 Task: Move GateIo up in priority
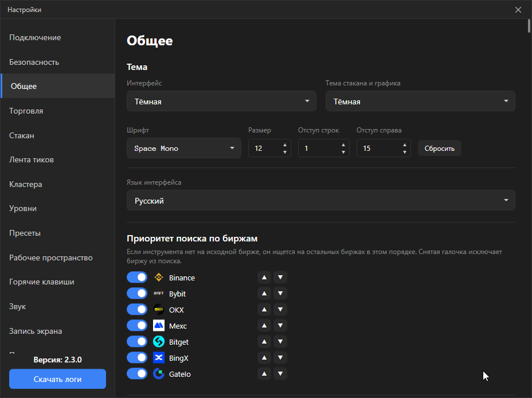(264, 374)
